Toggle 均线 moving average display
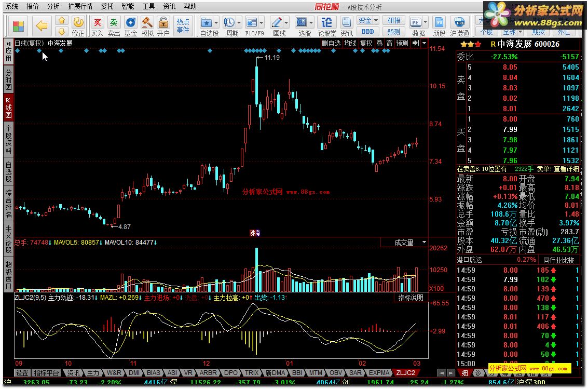Screen dimensions: 588x389 point(350,44)
